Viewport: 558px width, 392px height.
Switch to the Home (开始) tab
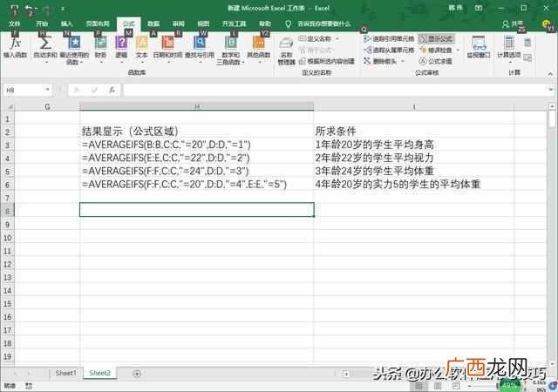42,24
